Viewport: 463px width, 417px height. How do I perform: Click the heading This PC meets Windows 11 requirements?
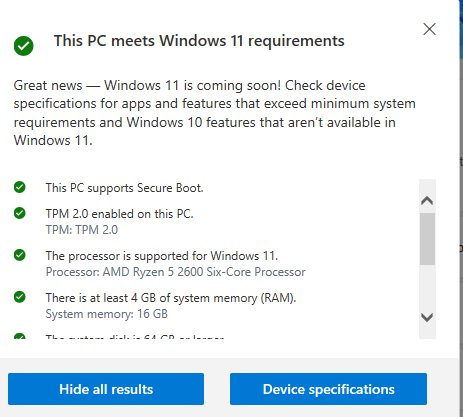[x=199, y=41]
